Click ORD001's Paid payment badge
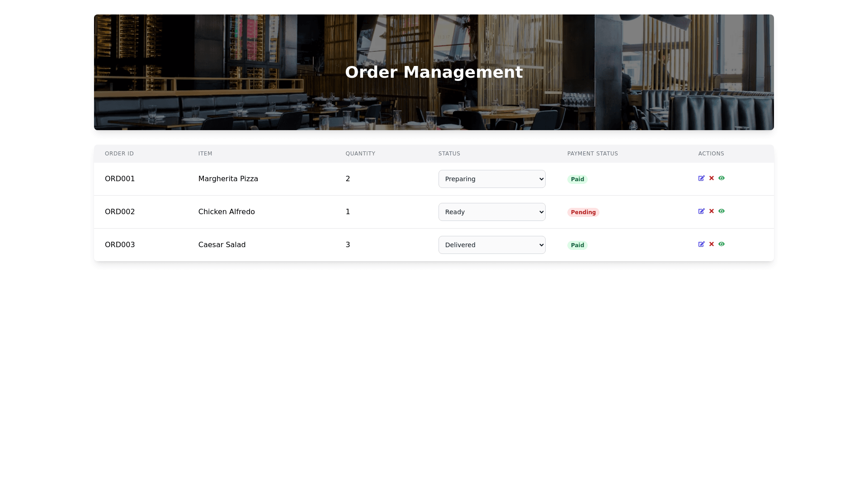The height and width of the screenshot is (488, 868). [577, 179]
